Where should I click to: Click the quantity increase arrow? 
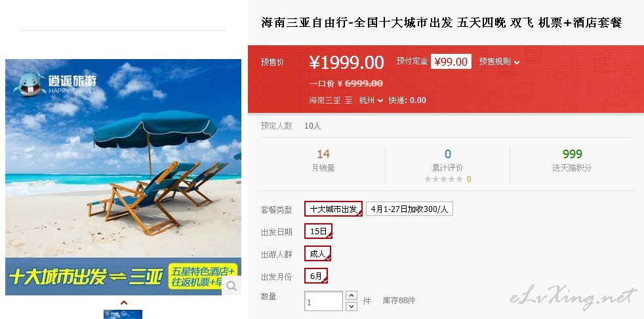(351, 295)
